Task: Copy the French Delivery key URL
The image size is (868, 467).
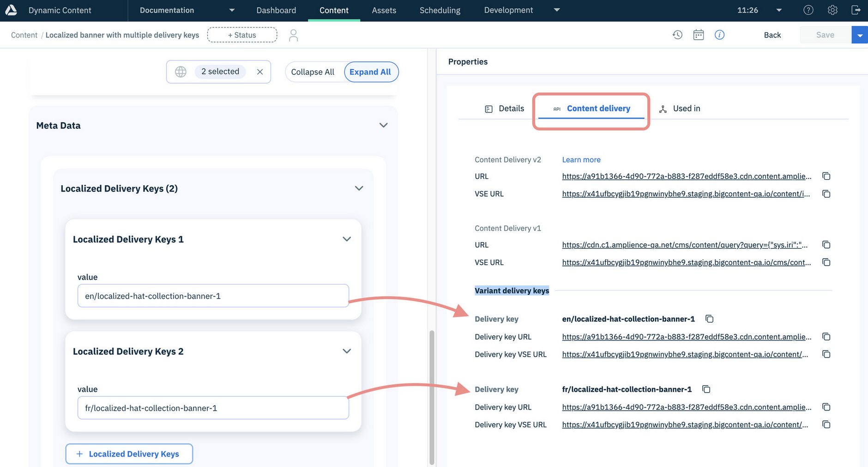Action: click(x=826, y=407)
